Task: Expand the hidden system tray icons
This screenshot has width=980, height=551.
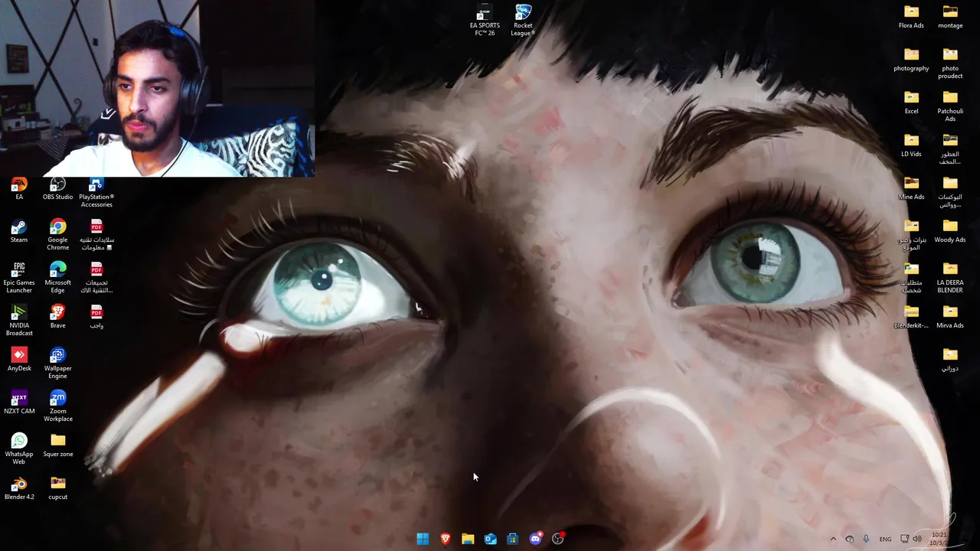Action: click(x=833, y=539)
